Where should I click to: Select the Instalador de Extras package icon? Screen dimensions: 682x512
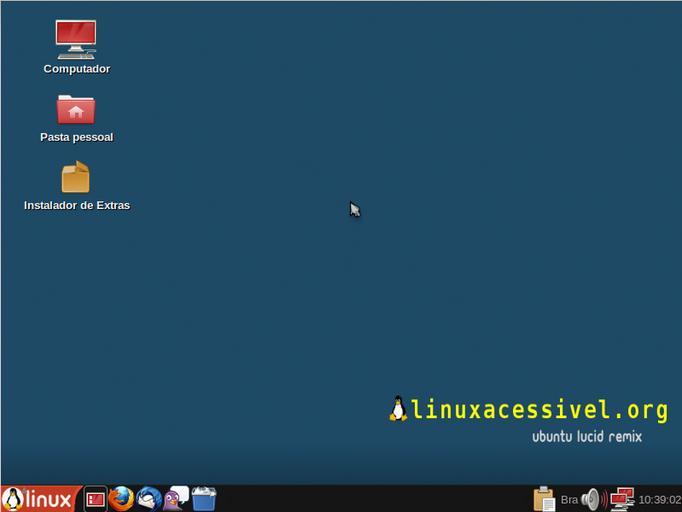click(x=76, y=177)
